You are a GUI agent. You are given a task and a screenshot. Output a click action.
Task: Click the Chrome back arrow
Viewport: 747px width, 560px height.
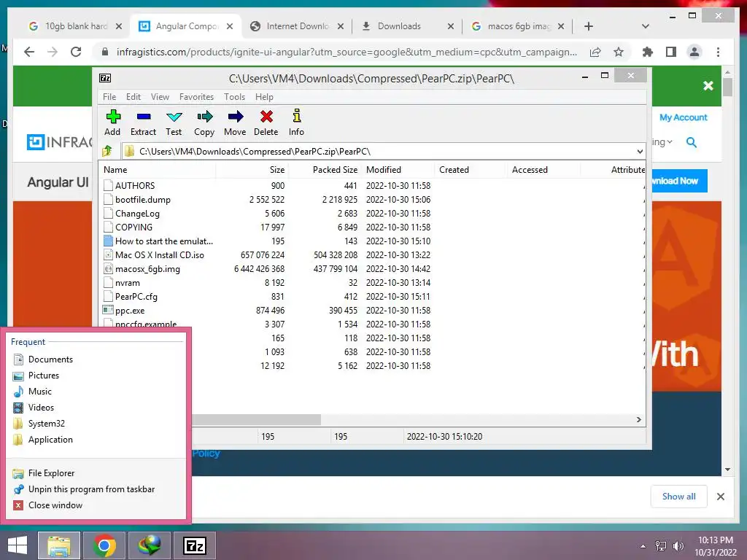coord(29,52)
